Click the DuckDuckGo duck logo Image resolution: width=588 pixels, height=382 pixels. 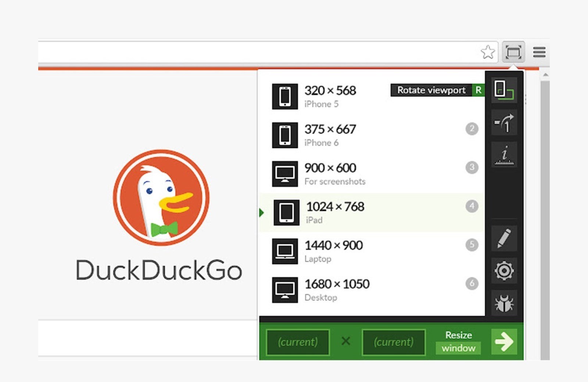161,198
